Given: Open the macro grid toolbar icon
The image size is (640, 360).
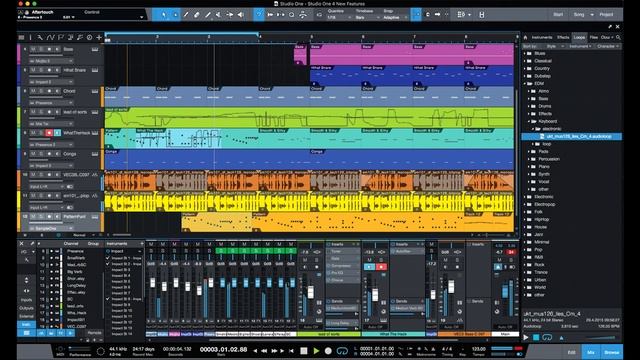Looking at the screenshot, I should click(x=461, y=15).
